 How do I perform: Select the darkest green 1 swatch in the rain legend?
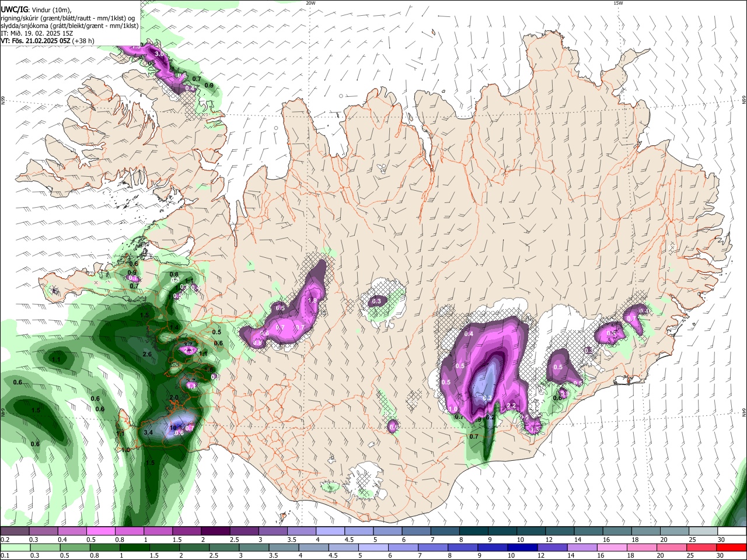click(x=134, y=547)
